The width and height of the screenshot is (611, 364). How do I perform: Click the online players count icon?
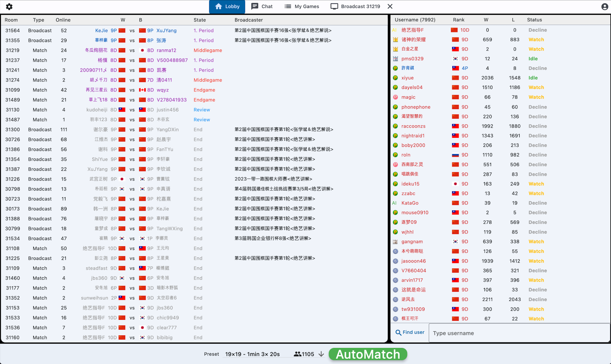(x=297, y=354)
